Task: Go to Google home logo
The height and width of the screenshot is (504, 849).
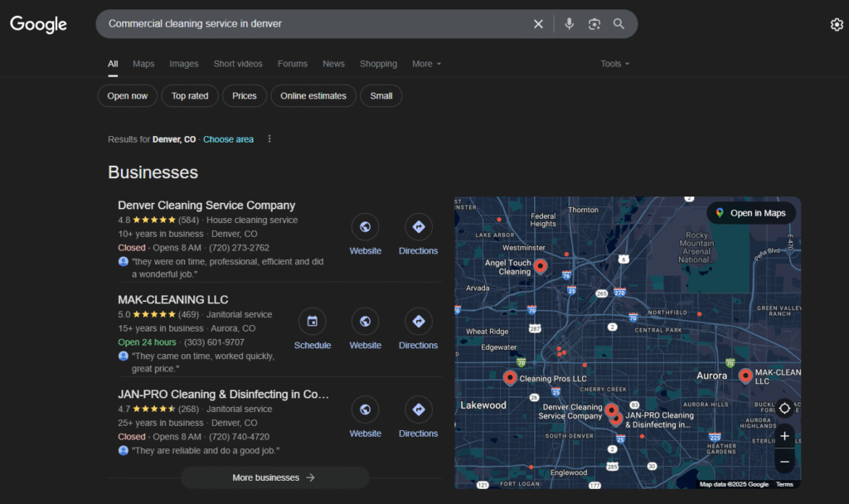Action: (38, 24)
